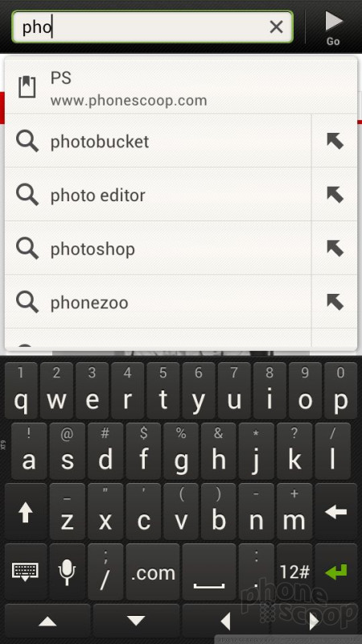
Task: Start voice input with the microphone key
Action: point(67,572)
